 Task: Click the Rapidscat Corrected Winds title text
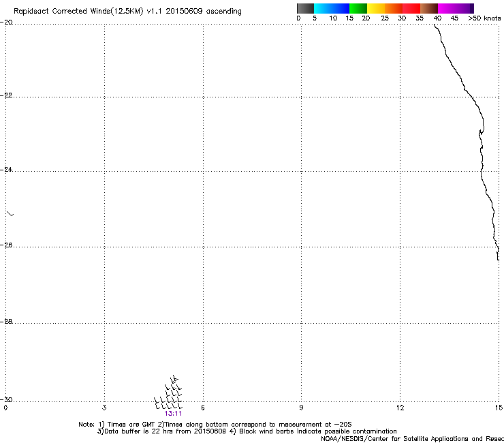tap(127, 12)
